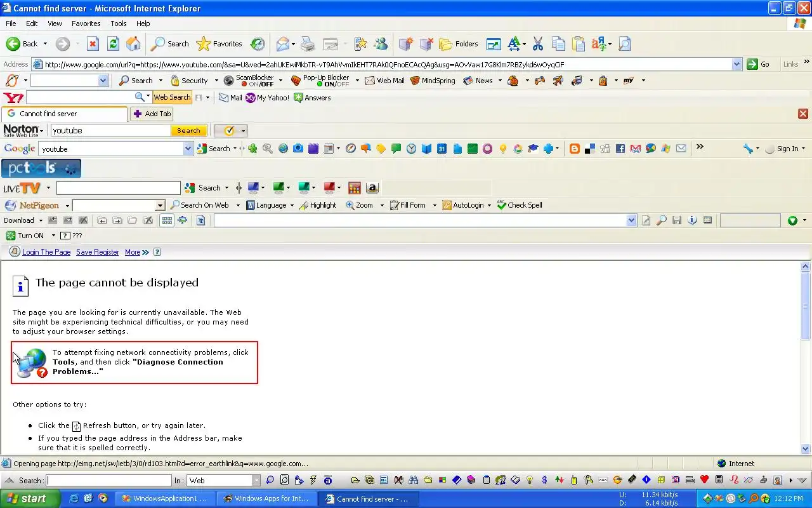
Task: Refresh the page using the green arrows icon
Action: (113, 44)
